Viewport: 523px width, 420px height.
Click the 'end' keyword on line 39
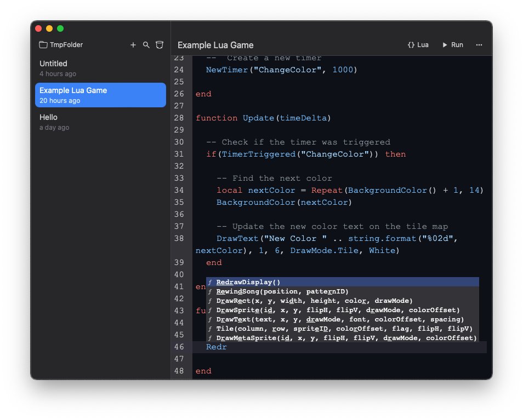coord(214,262)
